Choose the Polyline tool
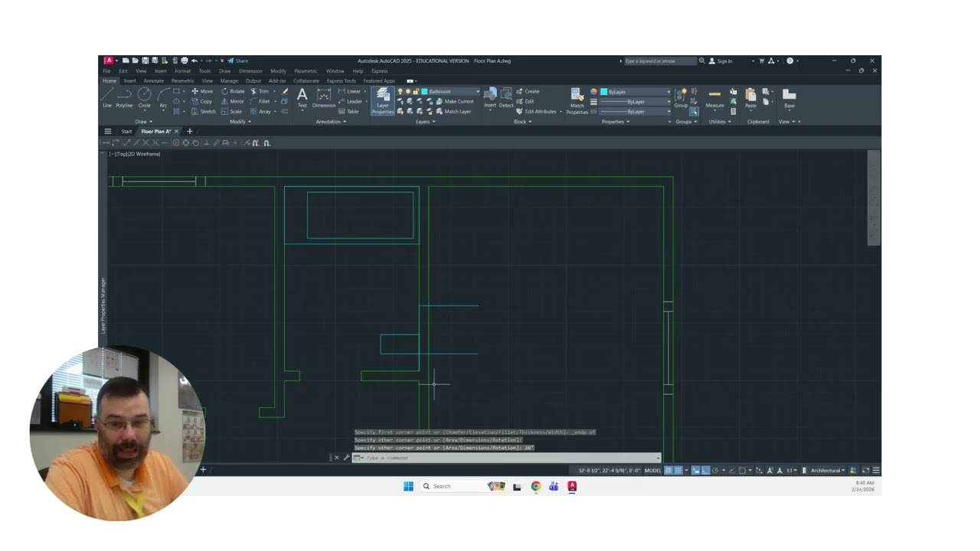 (x=124, y=97)
